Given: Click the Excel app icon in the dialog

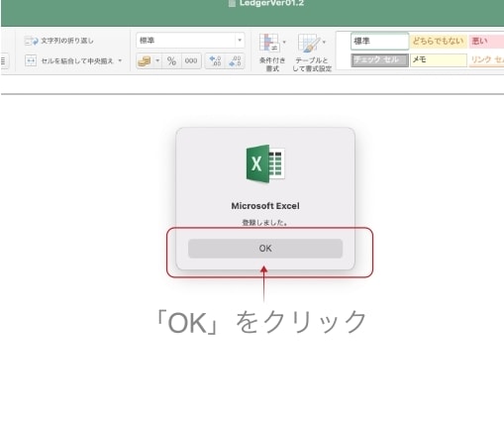Looking at the screenshot, I should tap(265, 163).
